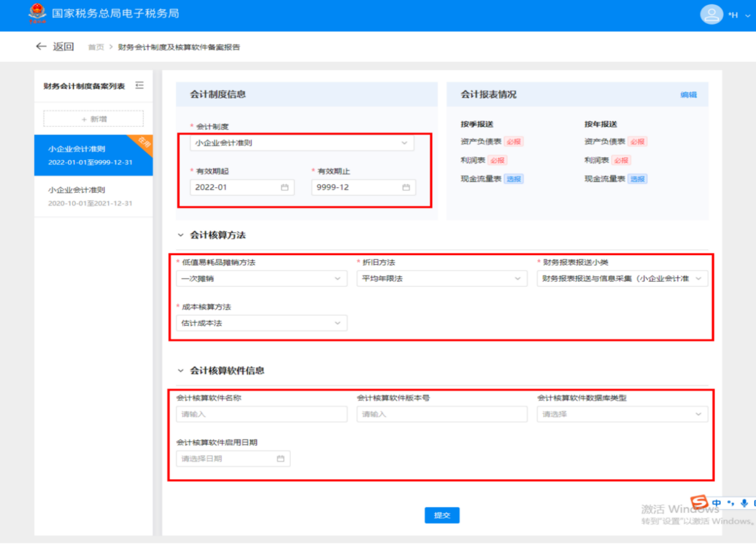The width and height of the screenshot is (756, 544).
Task: Click 财务会计制度及核算软件备案报告 breadcrumb text
Action: pyautogui.click(x=179, y=47)
